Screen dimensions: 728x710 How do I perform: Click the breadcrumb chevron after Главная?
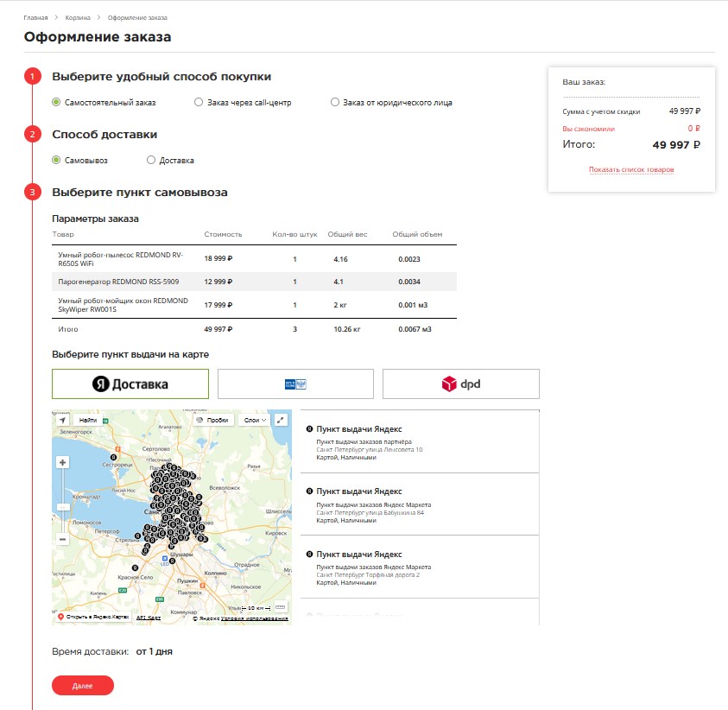tap(56, 17)
